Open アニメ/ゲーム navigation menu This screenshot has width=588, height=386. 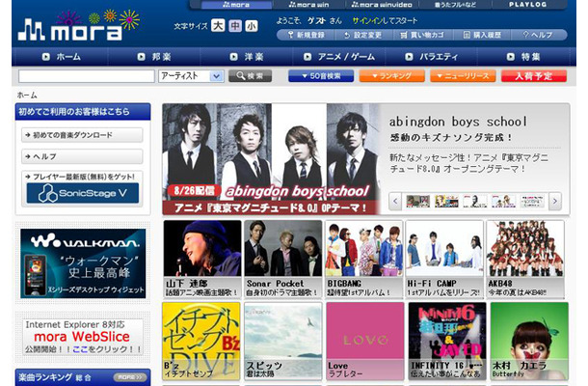click(339, 57)
